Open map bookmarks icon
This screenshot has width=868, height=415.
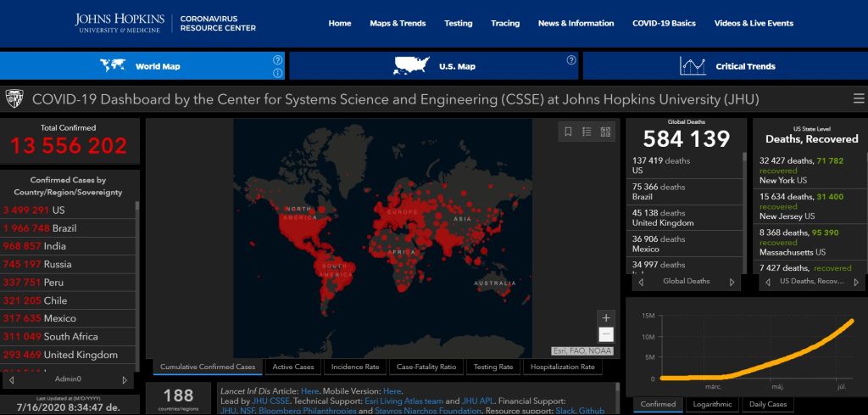tap(568, 132)
